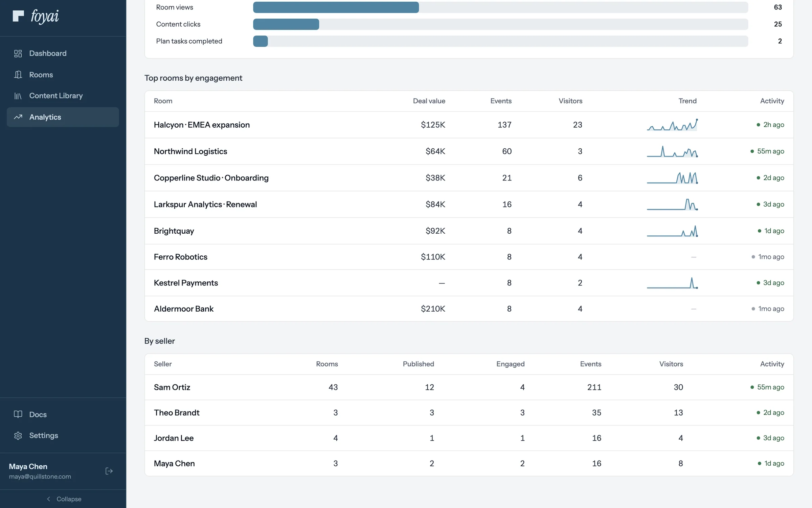Click the Collapse chevron icon

pyautogui.click(x=48, y=499)
